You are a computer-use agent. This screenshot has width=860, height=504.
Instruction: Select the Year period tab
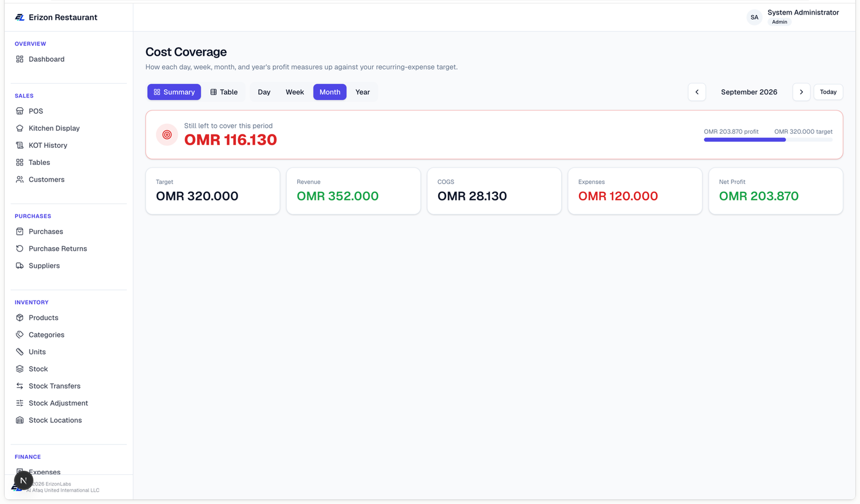(363, 92)
